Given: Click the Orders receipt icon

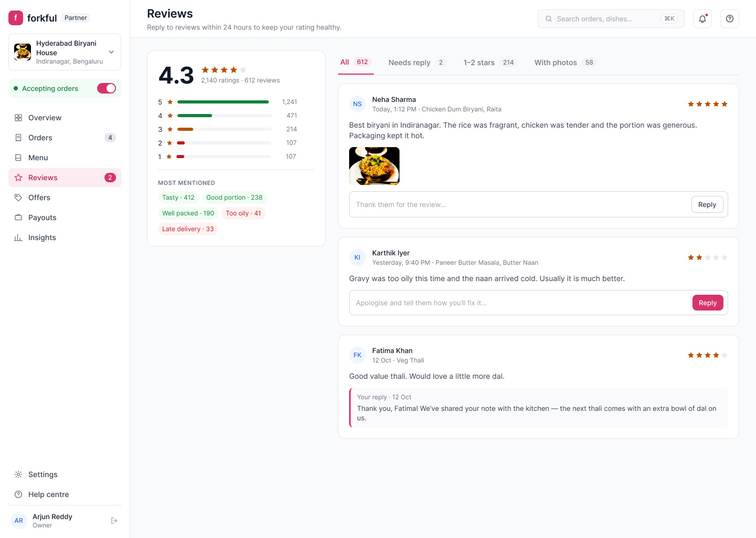Looking at the screenshot, I should [18, 138].
